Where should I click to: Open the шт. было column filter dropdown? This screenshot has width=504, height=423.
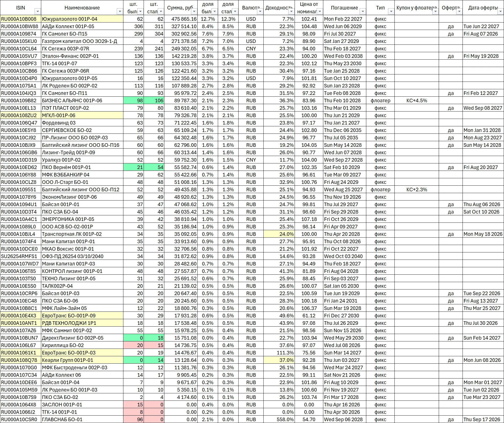[x=140, y=12]
